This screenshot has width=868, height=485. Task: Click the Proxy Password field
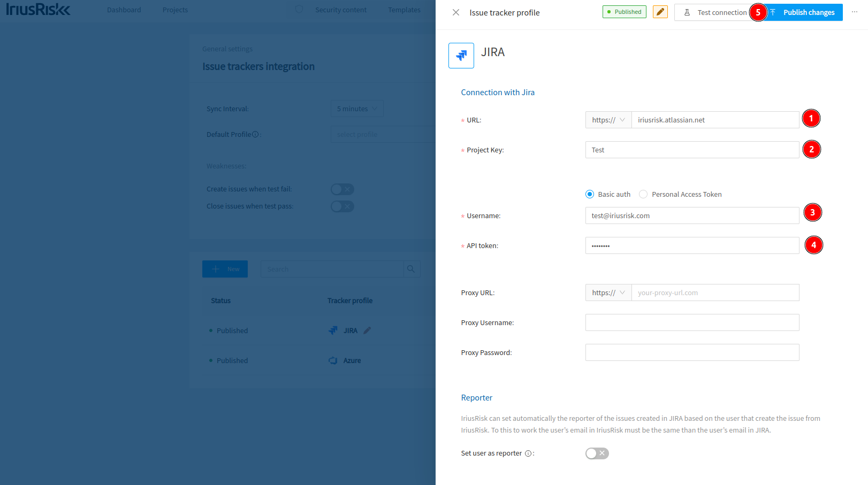692,352
